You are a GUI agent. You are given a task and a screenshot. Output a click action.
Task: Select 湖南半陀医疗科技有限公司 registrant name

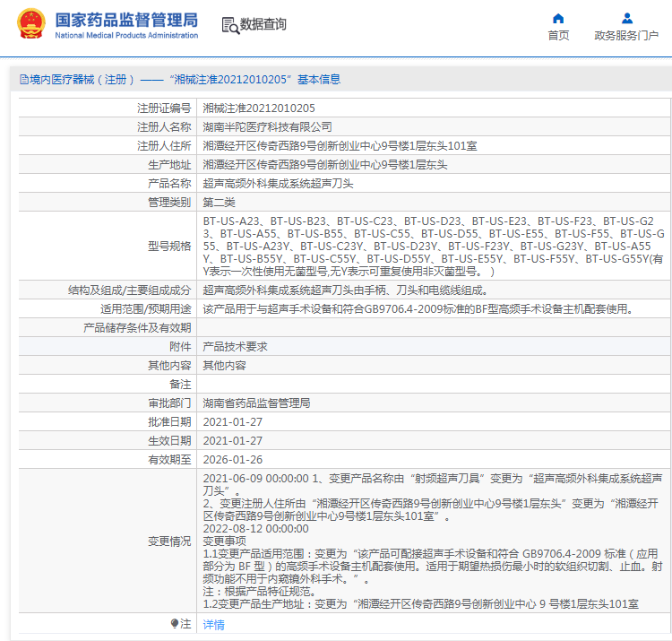[267, 127]
